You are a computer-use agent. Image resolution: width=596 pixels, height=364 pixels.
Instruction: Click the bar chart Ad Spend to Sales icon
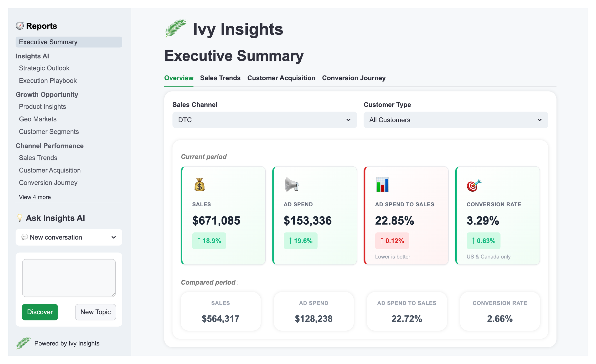(382, 185)
